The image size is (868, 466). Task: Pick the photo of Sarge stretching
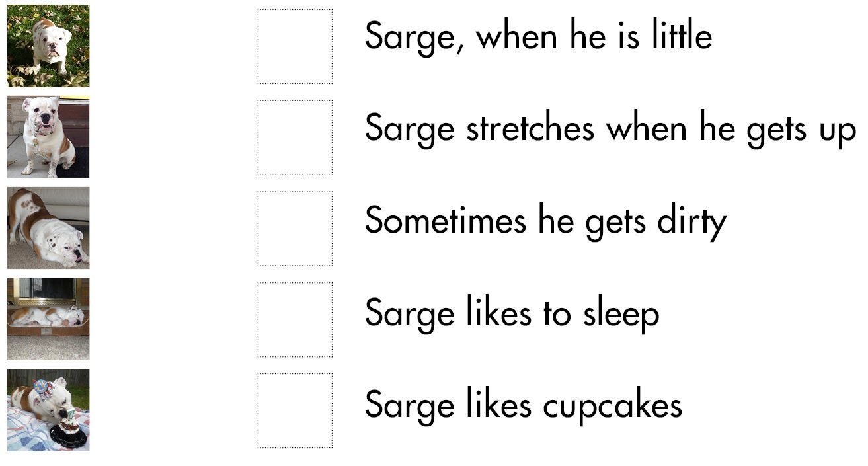click(x=48, y=228)
